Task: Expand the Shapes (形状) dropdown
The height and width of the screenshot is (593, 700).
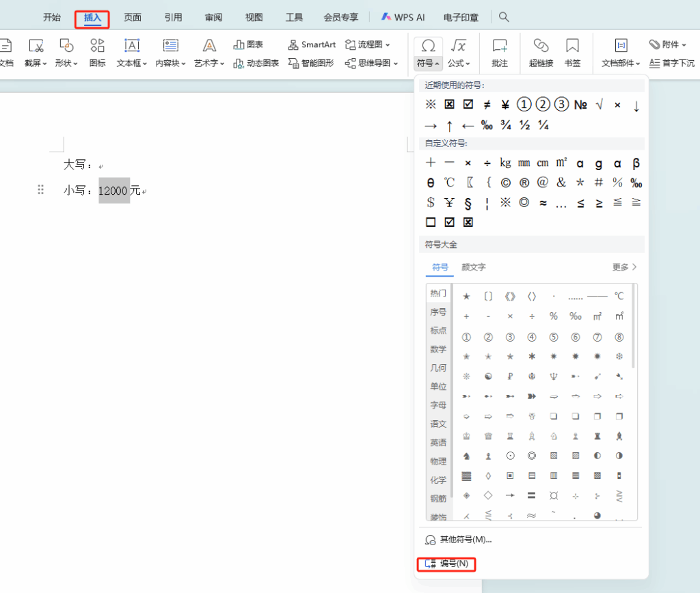Action: pos(66,63)
